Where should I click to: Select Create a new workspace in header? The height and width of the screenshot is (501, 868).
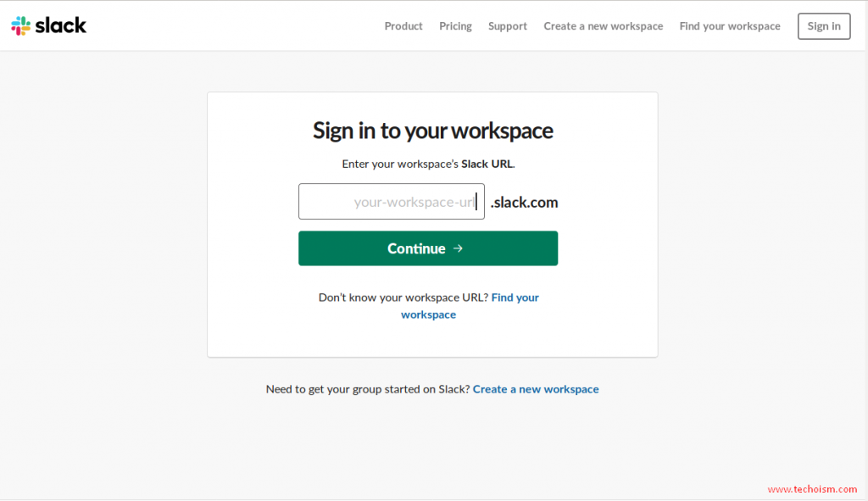(603, 26)
